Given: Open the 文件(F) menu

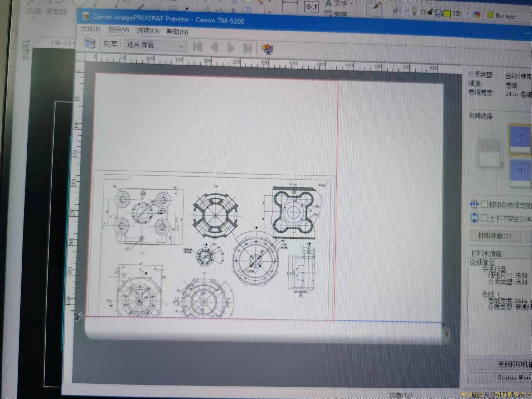Looking at the screenshot, I should [x=90, y=29].
